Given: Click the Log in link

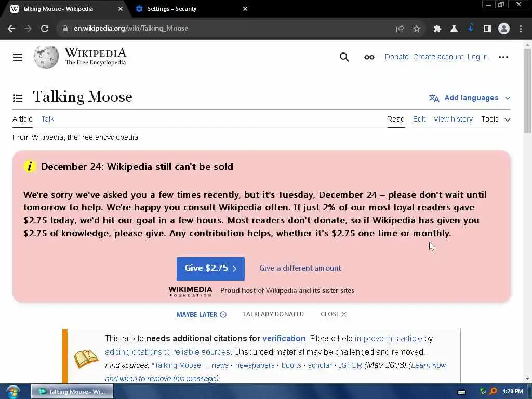Looking at the screenshot, I should [477, 57].
